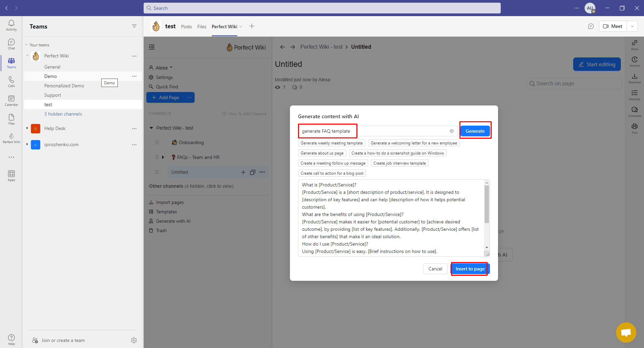Choose Create job interview template suggestion

(x=399, y=163)
